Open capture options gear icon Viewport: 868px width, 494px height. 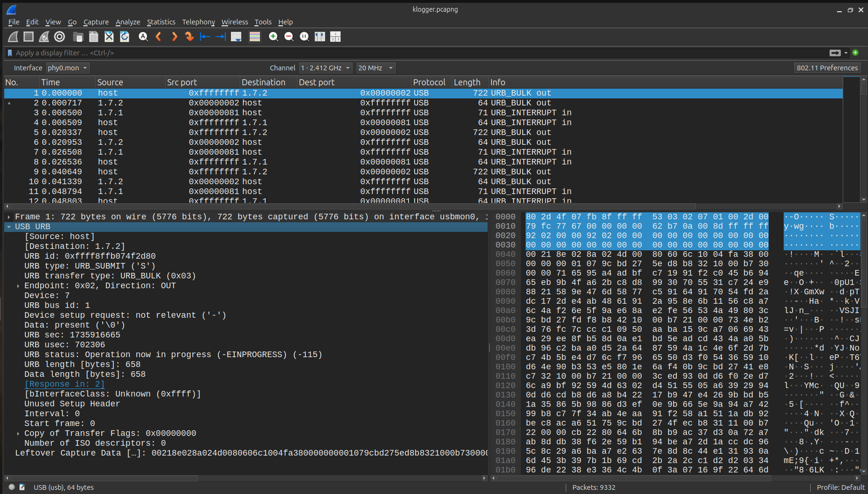(59, 37)
